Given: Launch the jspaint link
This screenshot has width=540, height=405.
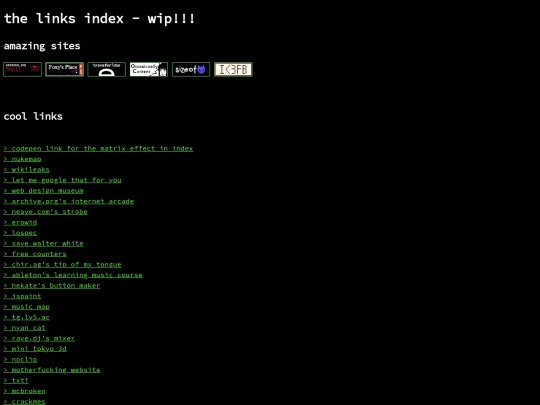Looking at the screenshot, I should point(22,296).
